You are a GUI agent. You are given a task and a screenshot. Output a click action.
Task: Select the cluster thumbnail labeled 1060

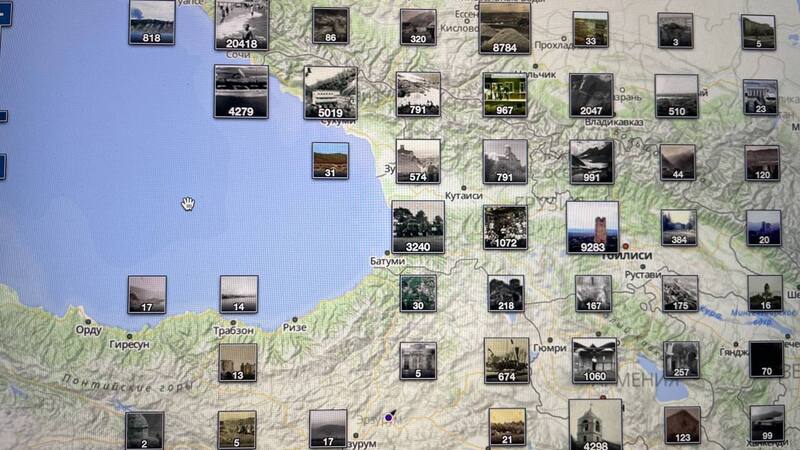594,360
